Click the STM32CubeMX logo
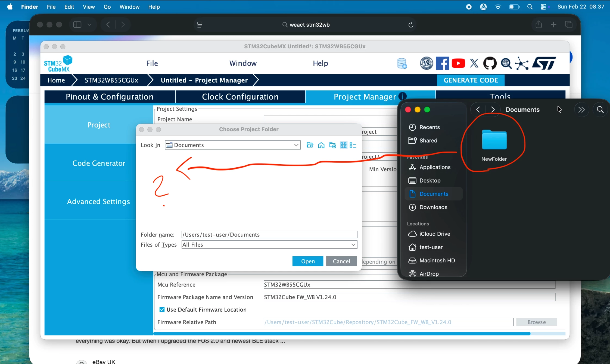The width and height of the screenshot is (610, 364). (58, 64)
